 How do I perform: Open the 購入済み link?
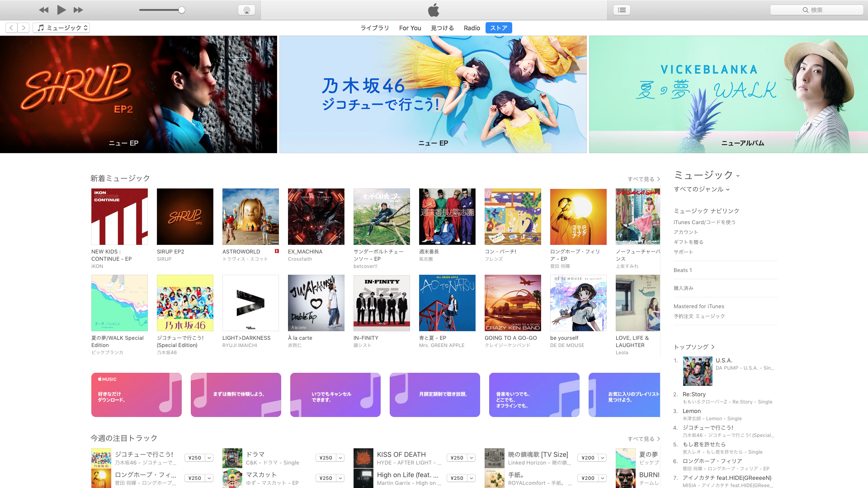(683, 288)
